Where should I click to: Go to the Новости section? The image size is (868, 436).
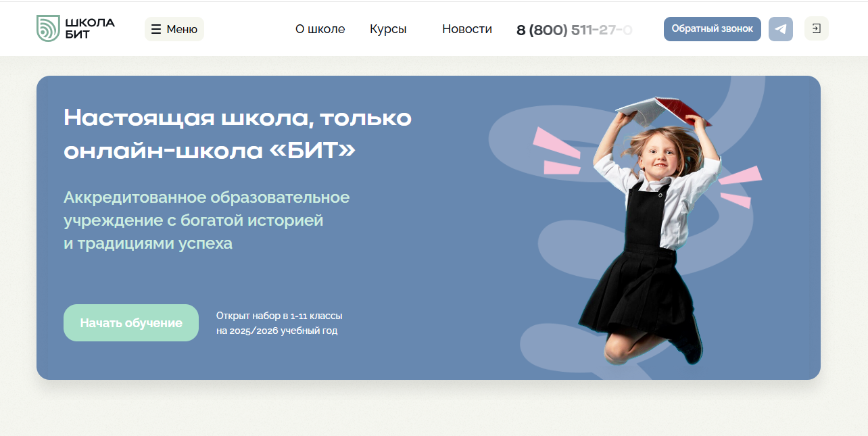point(466,29)
